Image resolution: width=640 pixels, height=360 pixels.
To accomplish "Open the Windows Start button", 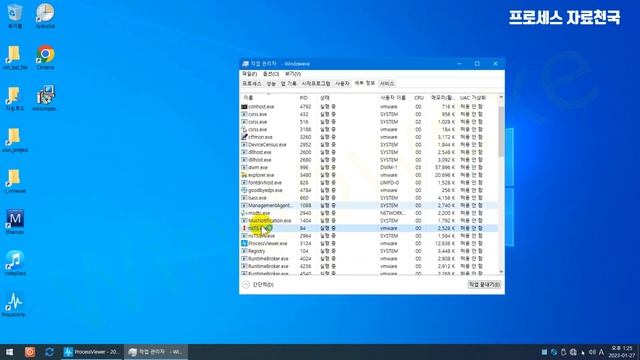I will (x=9, y=352).
